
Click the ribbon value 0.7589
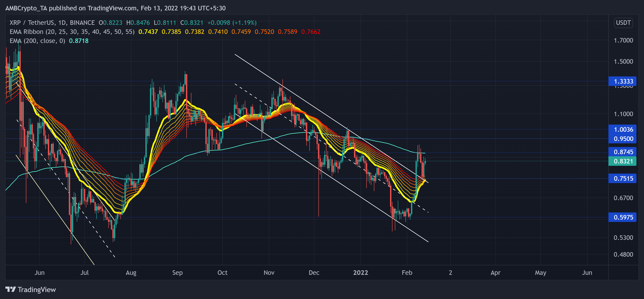(288, 32)
